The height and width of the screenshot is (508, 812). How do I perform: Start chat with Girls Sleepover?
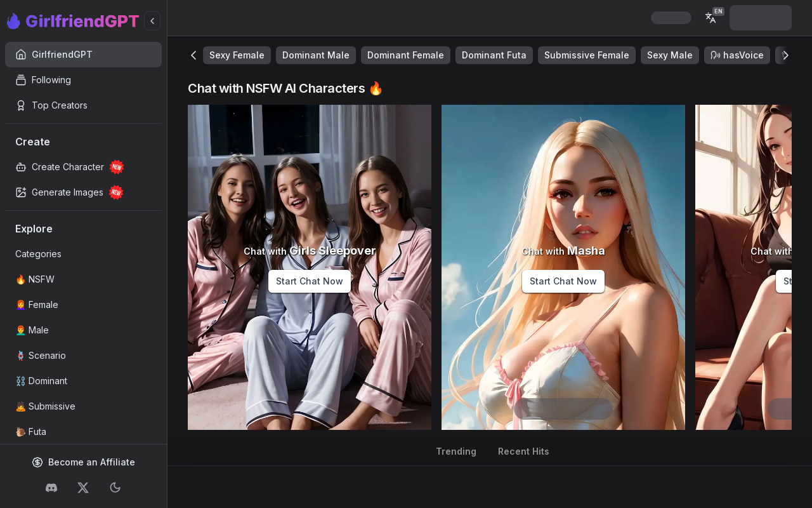309,281
